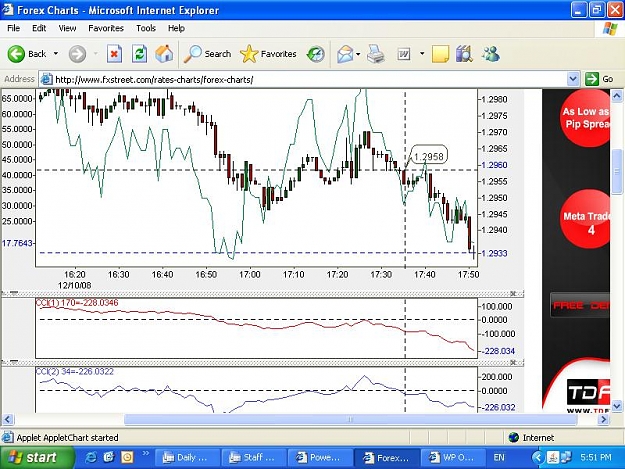This screenshot has width=625, height=469.
Task: Go to the Home page icon
Action: [164, 54]
